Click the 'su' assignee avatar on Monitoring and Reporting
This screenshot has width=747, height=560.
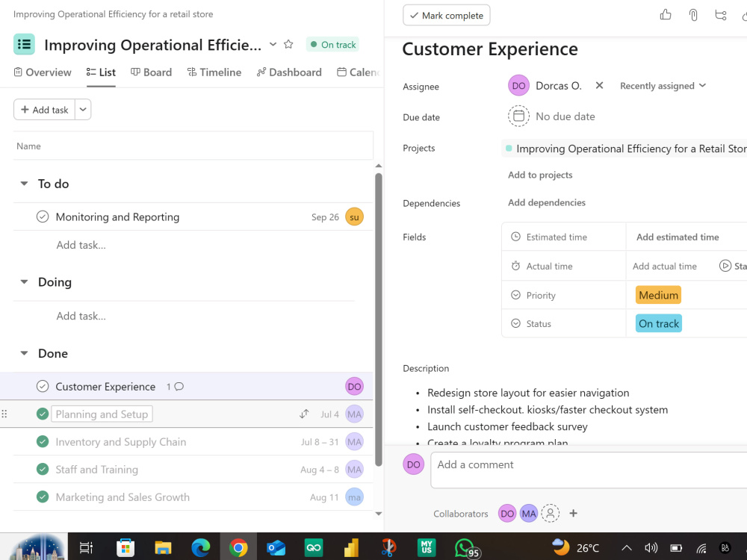tap(354, 217)
